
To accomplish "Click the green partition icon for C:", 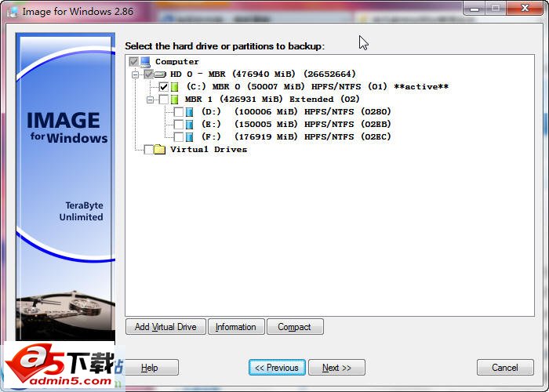I will [174, 87].
